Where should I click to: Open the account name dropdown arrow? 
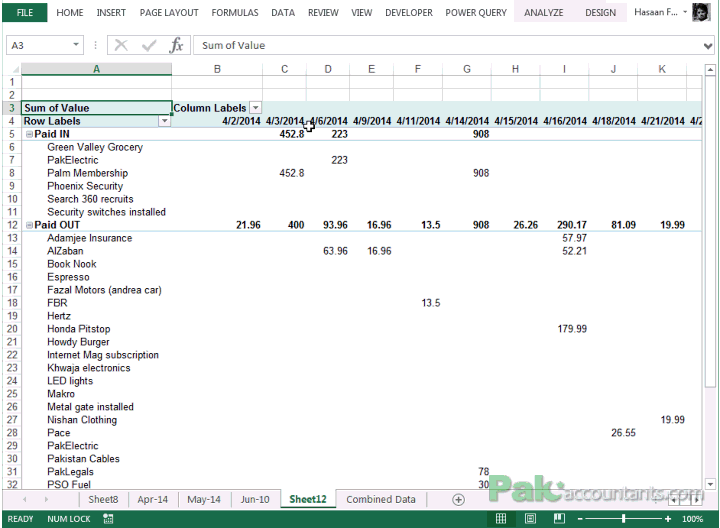coord(685,12)
